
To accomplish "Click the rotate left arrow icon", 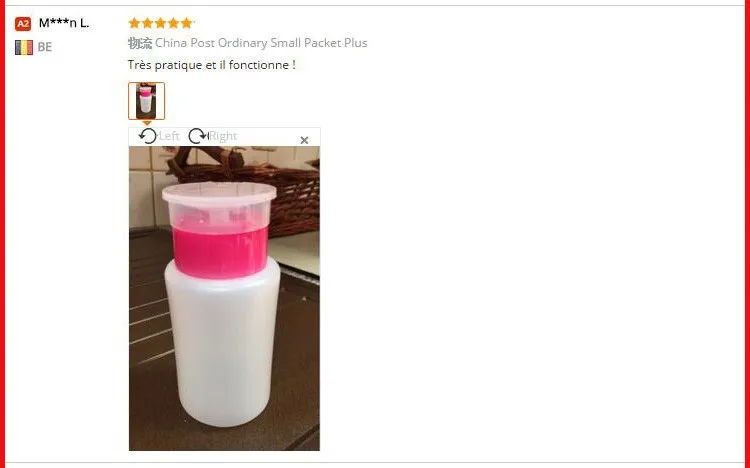I will [148, 136].
